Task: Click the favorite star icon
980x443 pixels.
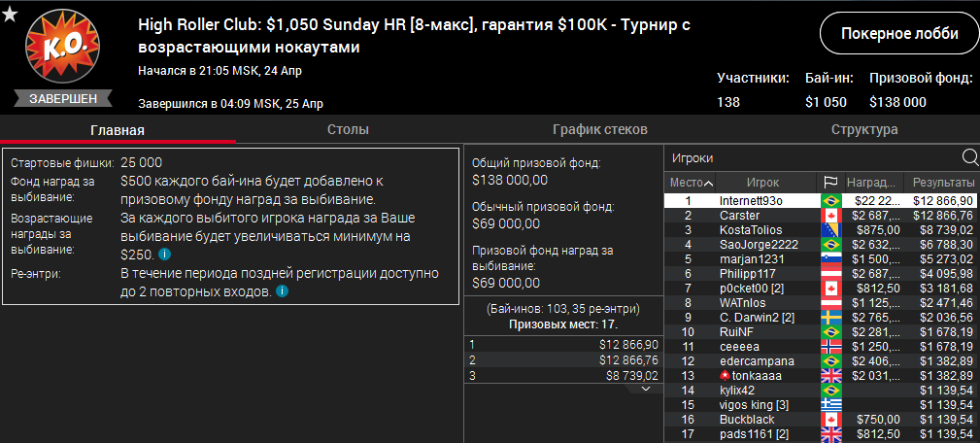Action: (x=10, y=14)
